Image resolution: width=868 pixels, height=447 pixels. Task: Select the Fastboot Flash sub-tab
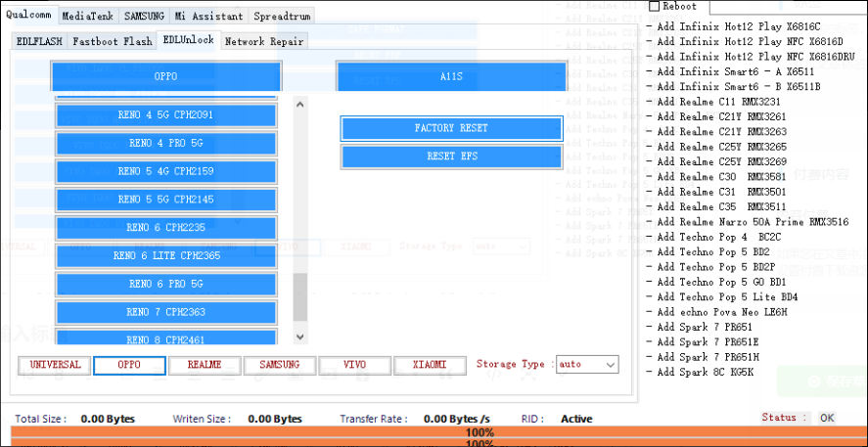point(113,41)
